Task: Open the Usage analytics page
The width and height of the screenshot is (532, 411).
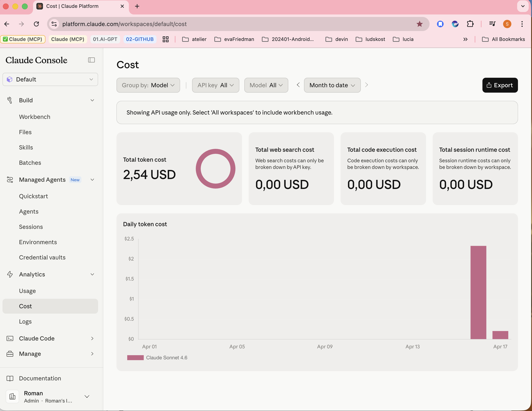Action: point(27,291)
